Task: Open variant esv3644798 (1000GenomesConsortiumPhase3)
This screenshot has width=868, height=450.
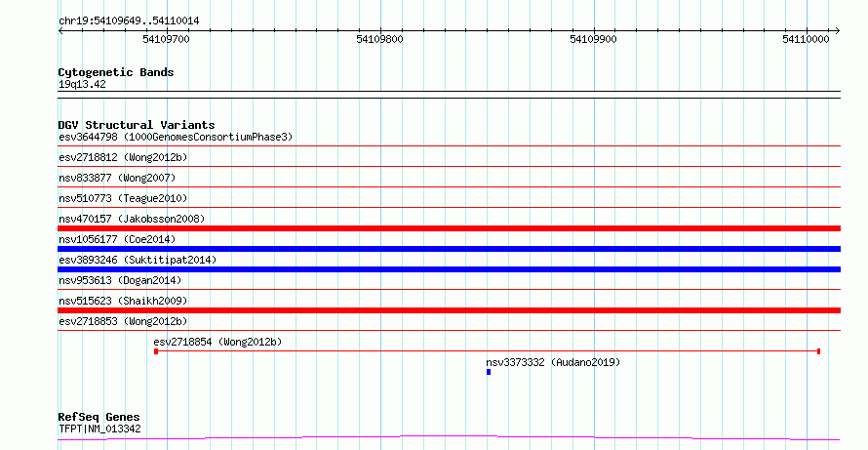Action: pos(176,137)
